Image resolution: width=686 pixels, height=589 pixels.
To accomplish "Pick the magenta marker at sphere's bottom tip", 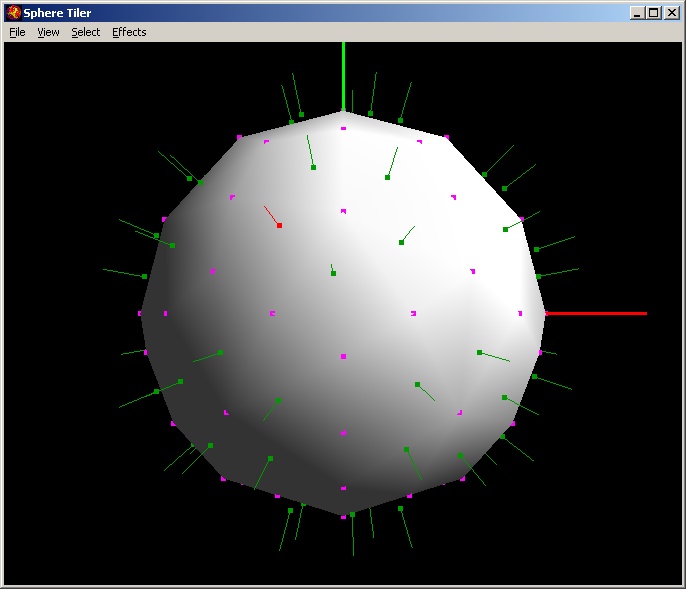I will point(343,517).
